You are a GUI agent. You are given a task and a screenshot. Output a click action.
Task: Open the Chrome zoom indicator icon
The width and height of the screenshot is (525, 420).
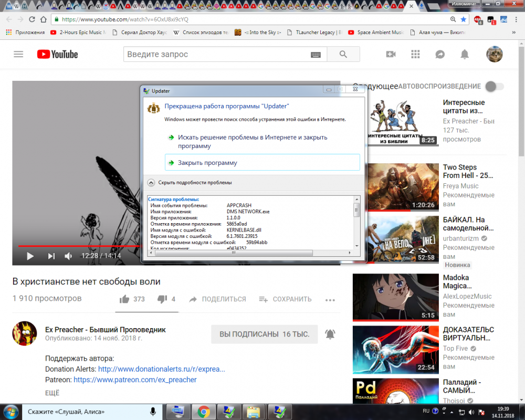tap(453, 19)
